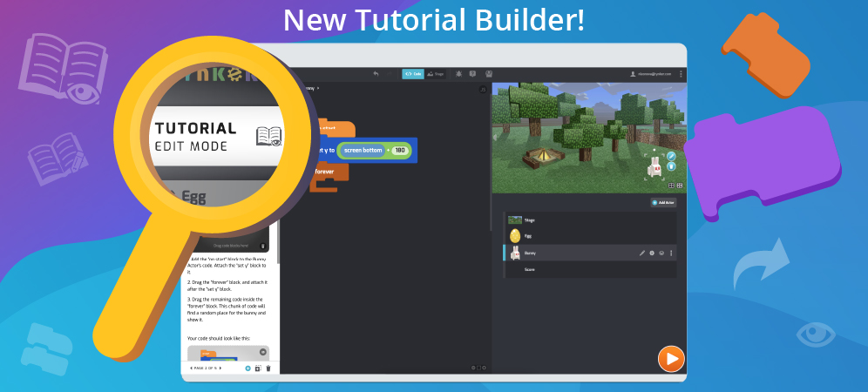Open the user account email menu

(651, 74)
